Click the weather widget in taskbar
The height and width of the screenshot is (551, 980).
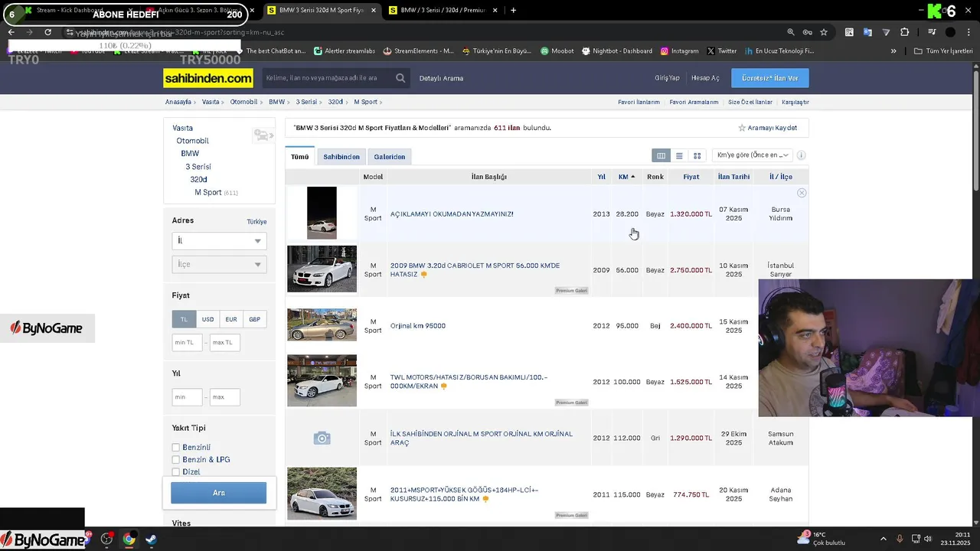pyautogui.click(x=822, y=539)
